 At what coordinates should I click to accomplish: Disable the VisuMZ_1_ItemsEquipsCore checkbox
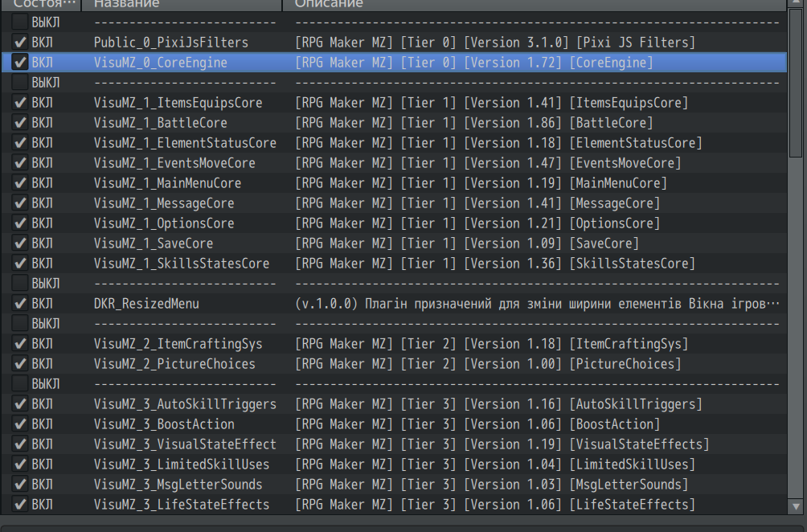[20, 102]
